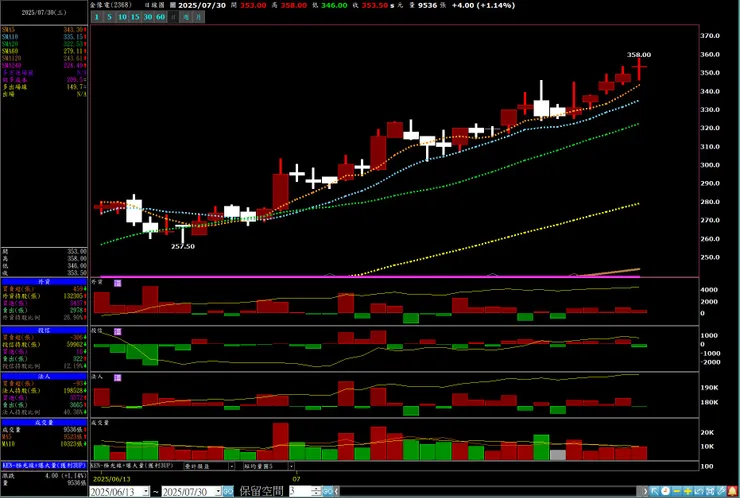Image resolution: width=740 pixels, height=498 pixels.
Task: Click the 358.00 high price label on the chart
Action: pyautogui.click(x=639, y=55)
